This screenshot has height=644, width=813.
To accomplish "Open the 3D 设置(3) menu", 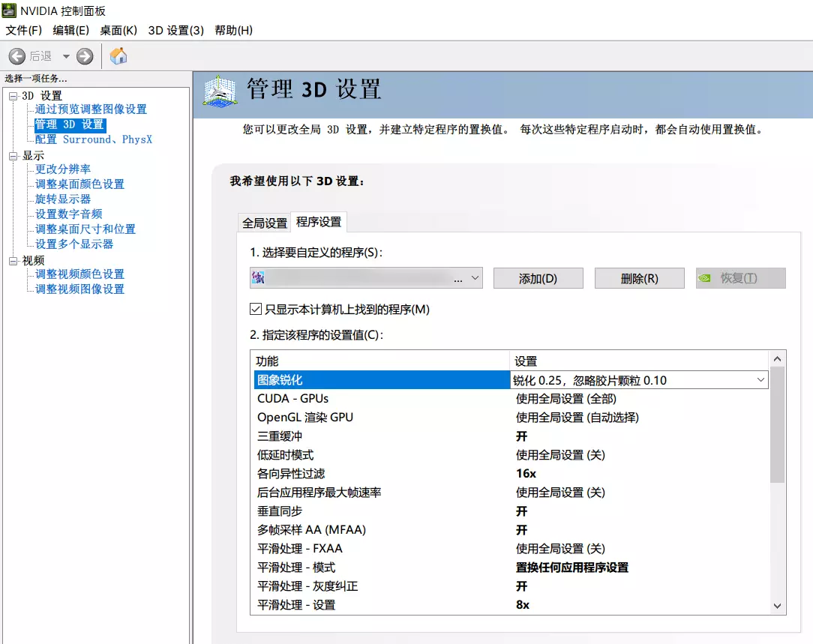I will pyautogui.click(x=175, y=30).
